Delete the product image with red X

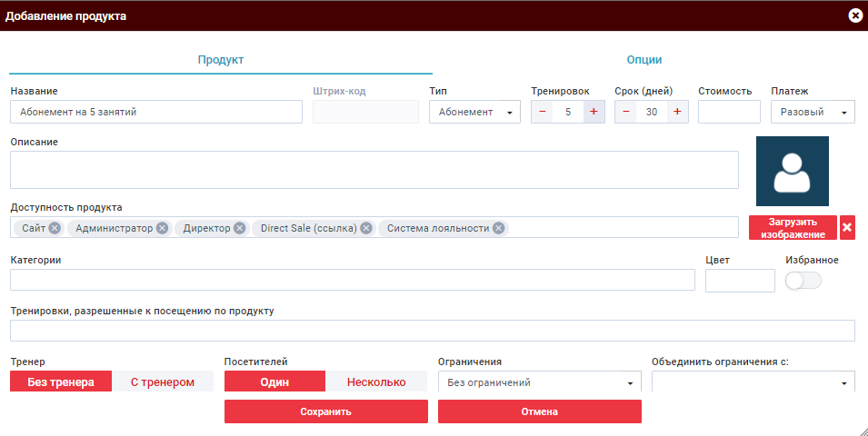click(847, 228)
